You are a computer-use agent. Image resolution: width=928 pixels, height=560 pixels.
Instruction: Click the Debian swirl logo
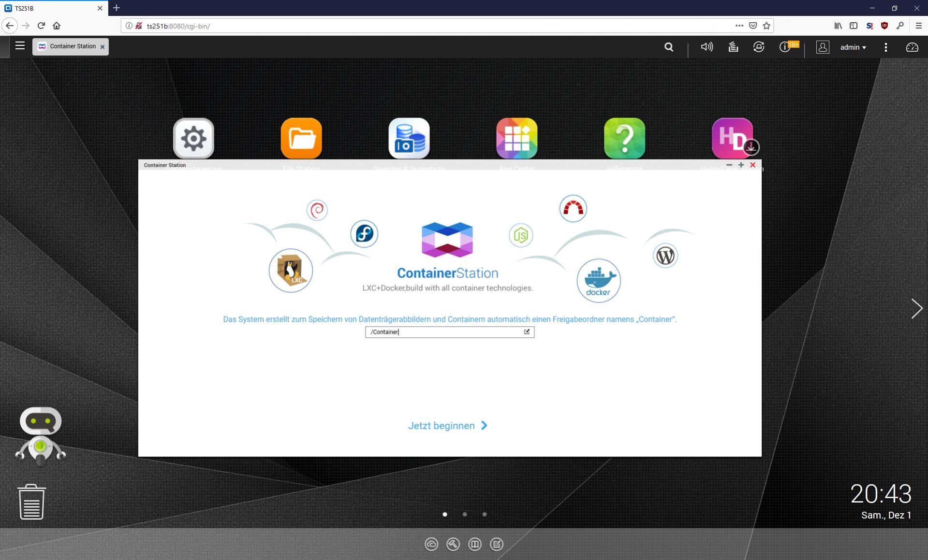(x=317, y=210)
